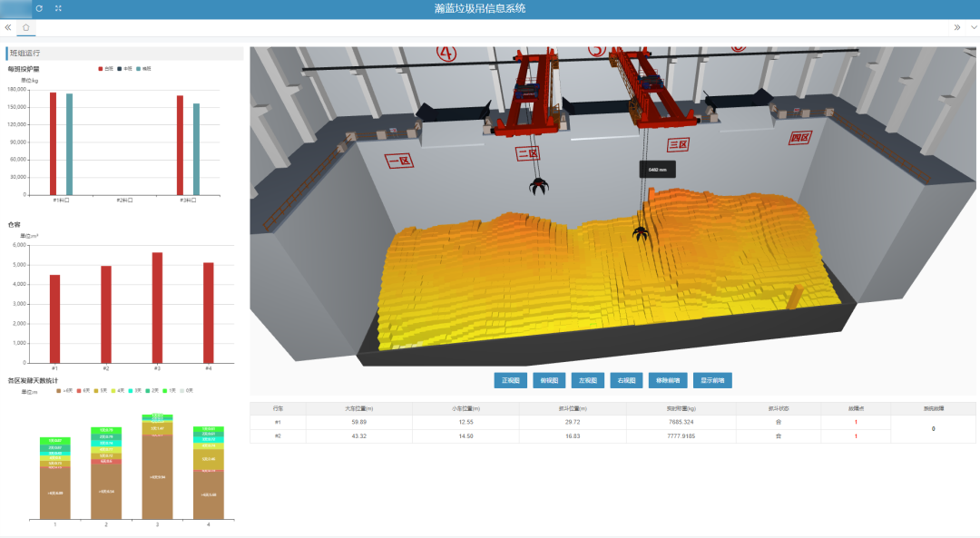The height and width of the screenshot is (538, 980).
Task: Open the home tab icon
Action: click(x=26, y=28)
